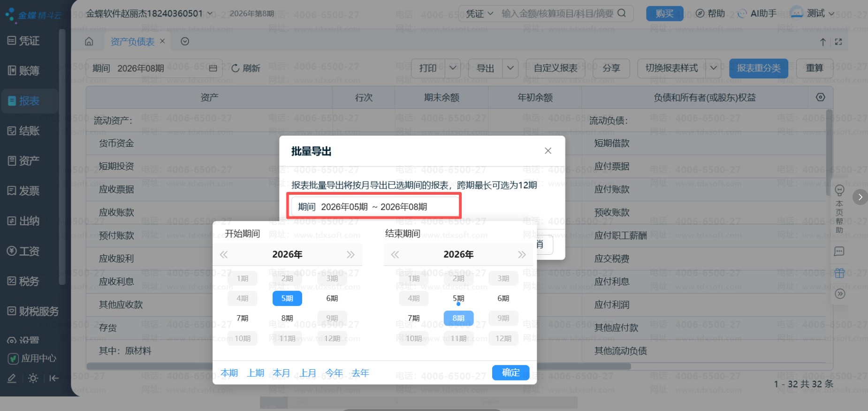Image resolution: width=868 pixels, height=411 pixels.
Task: Open the table column settings gear
Action: pos(820,97)
